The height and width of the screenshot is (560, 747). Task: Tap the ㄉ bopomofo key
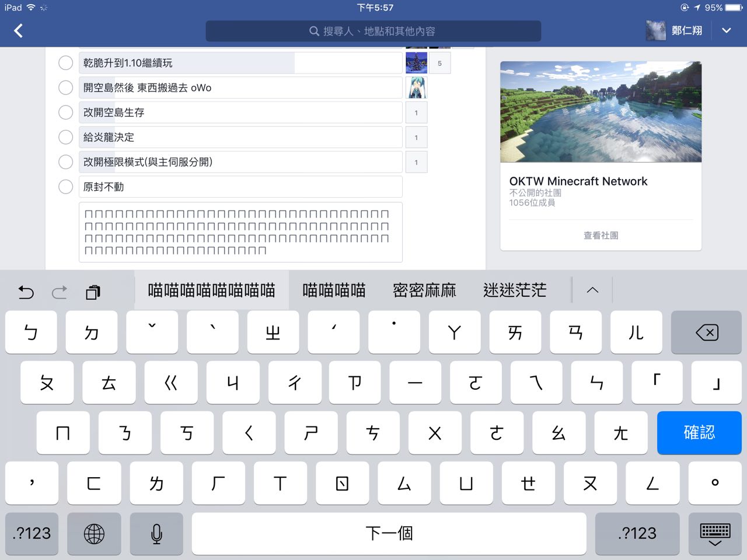tap(92, 332)
